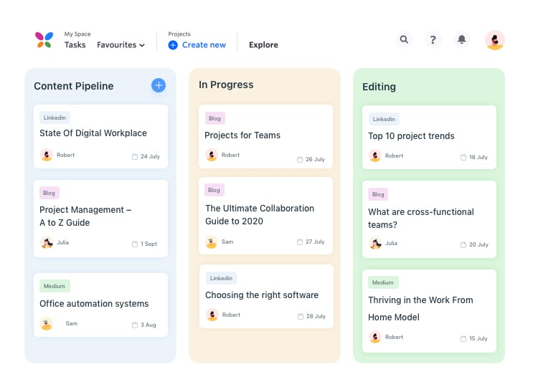The height and width of the screenshot is (392, 533).
Task: Click assignee name Sam on Office automation card
Action: click(x=72, y=323)
